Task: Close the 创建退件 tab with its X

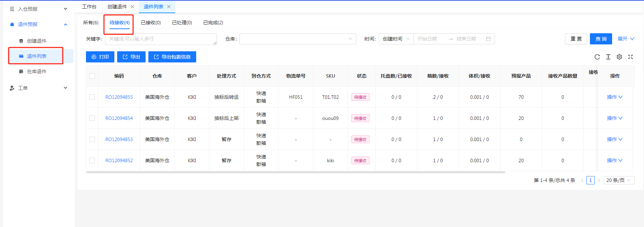Action: [x=132, y=7]
